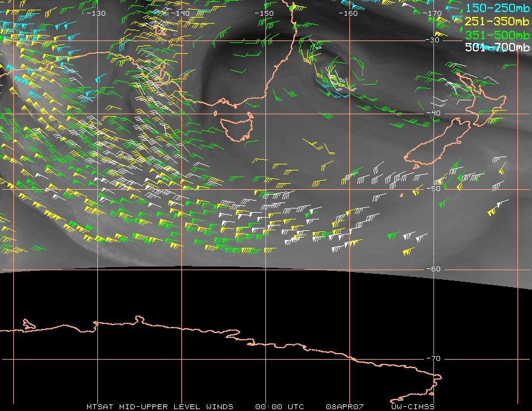Click the -130 longitude label
This screenshot has width=532, height=411.
pos(96,13)
